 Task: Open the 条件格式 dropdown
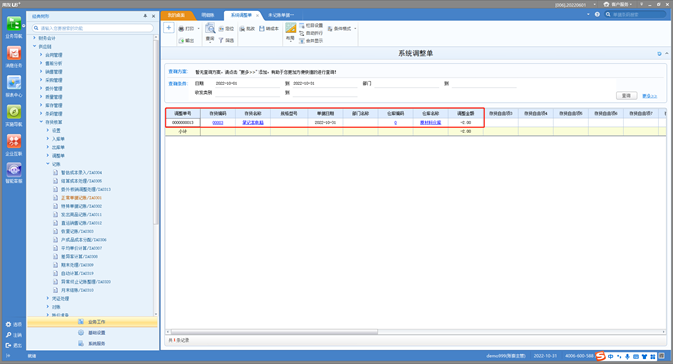pos(355,29)
